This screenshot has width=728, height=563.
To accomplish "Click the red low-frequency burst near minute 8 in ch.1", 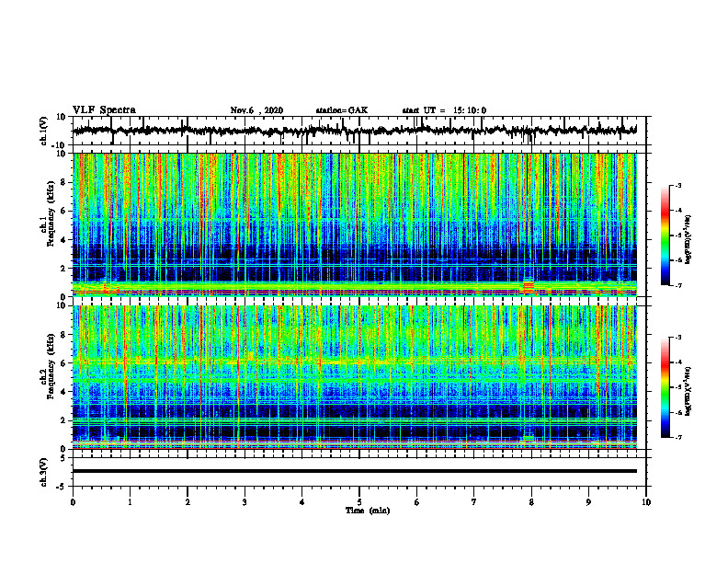I will point(529,287).
